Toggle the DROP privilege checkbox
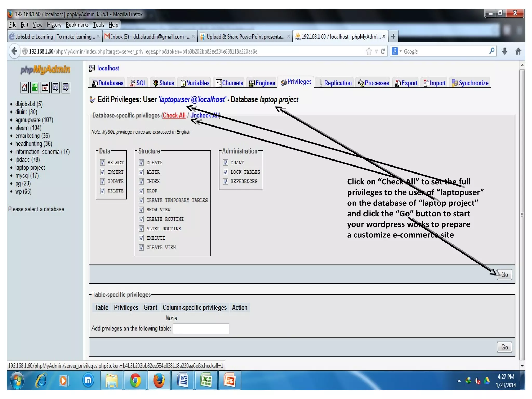The height and width of the screenshot is (399, 532). click(141, 191)
